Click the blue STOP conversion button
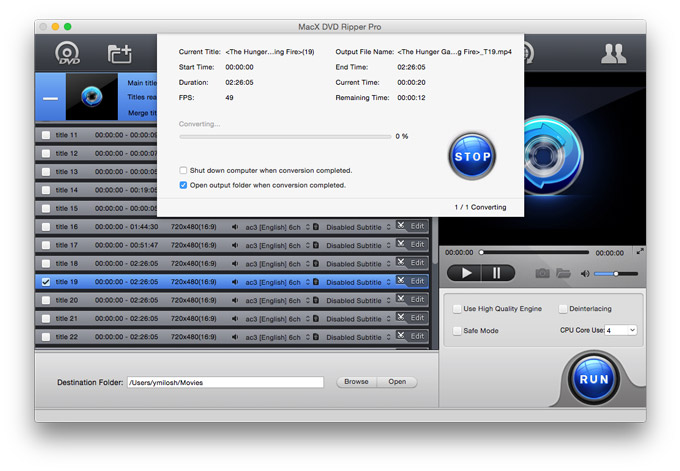This screenshot has width=680, height=471. [472, 157]
